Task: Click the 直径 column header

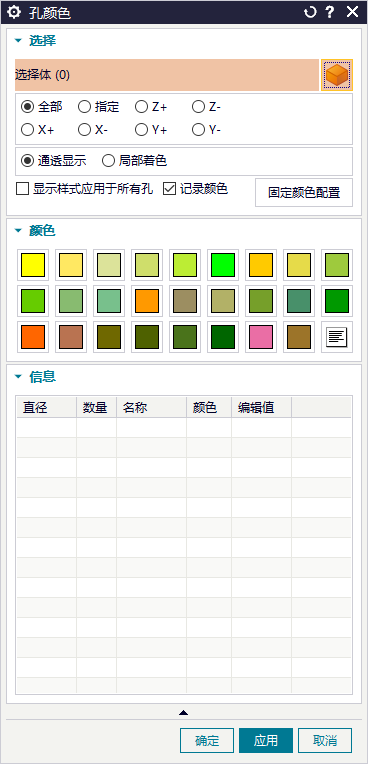Action: pyautogui.click(x=47, y=408)
